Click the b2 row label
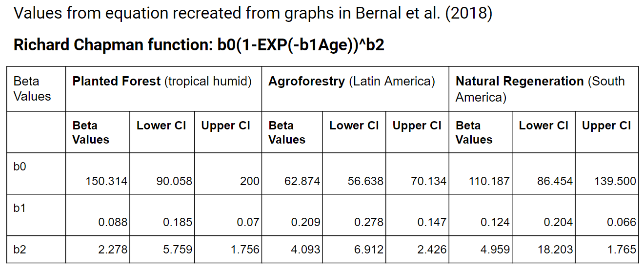 coord(20,250)
